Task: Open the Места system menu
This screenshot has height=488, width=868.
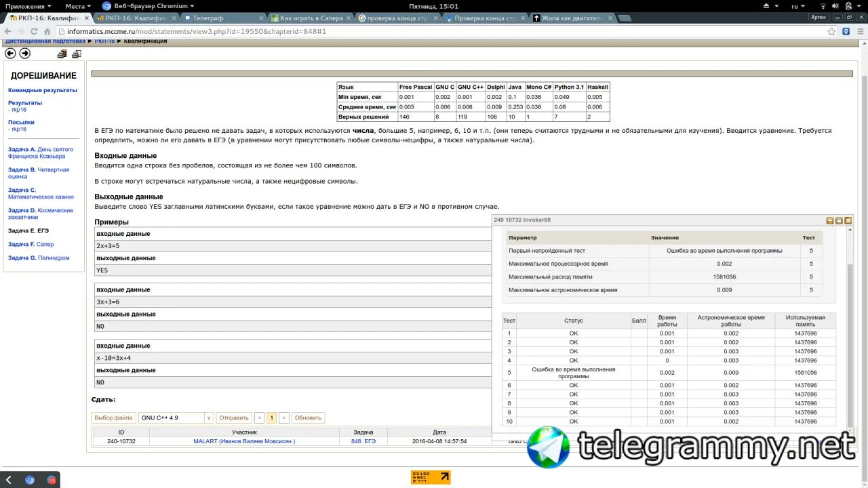Action: point(78,6)
